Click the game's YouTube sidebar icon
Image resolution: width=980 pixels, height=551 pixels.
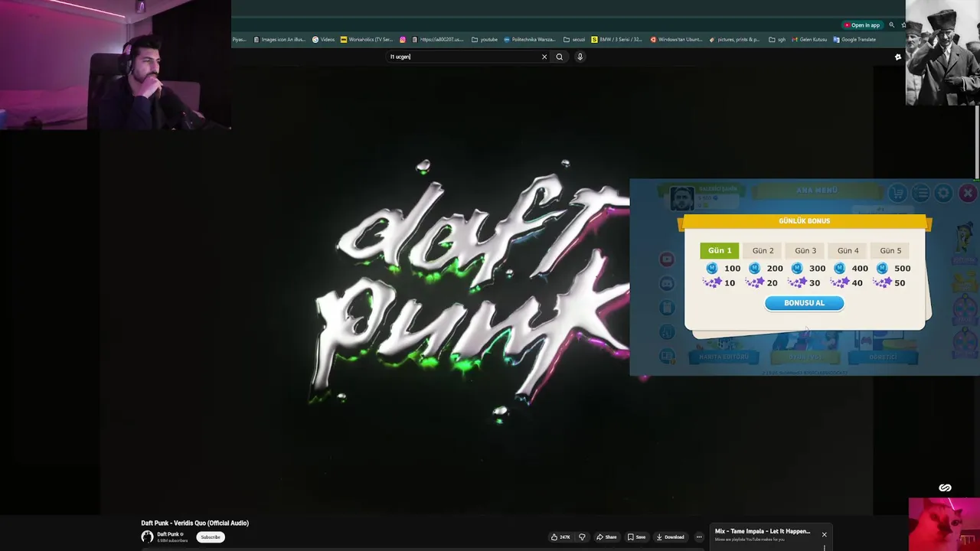pos(667,259)
